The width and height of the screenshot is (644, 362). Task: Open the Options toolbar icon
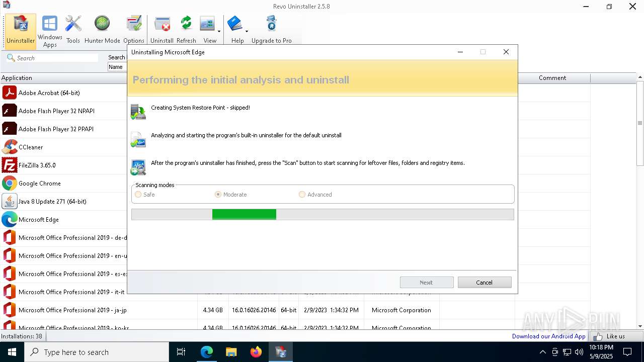(134, 30)
